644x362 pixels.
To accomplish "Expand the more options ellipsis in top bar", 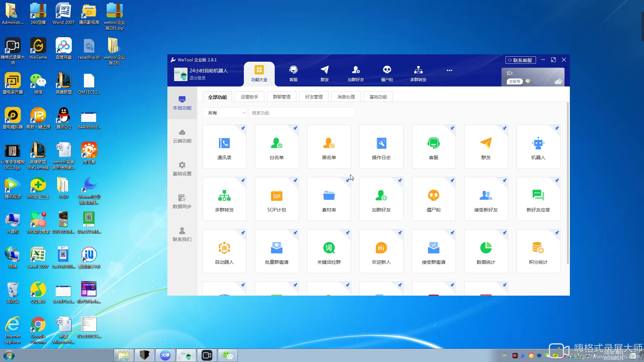I will coord(449,70).
